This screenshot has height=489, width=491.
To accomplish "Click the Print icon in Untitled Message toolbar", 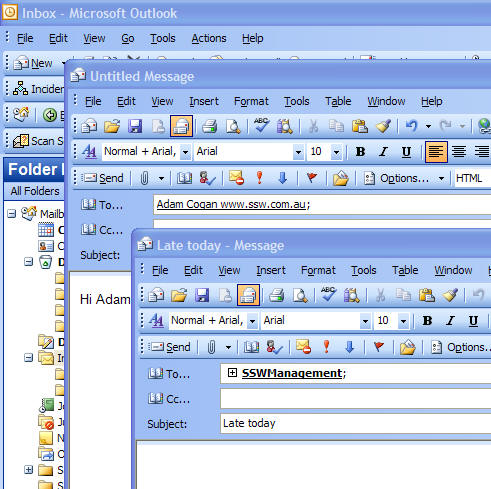I will pos(210,126).
